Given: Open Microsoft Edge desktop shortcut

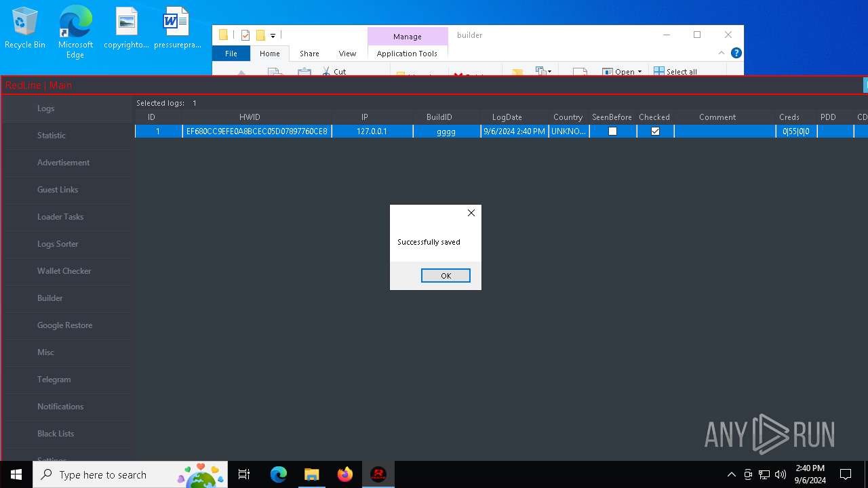Looking at the screenshot, I should point(75,33).
